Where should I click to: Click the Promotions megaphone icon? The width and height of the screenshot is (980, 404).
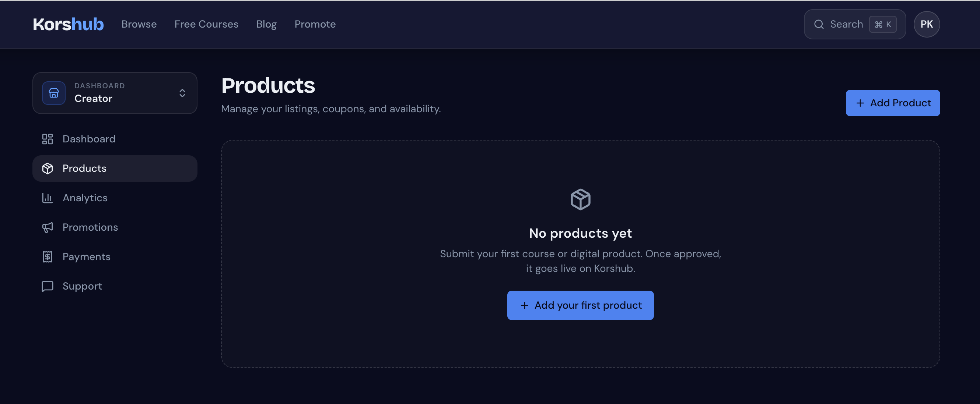[47, 227]
